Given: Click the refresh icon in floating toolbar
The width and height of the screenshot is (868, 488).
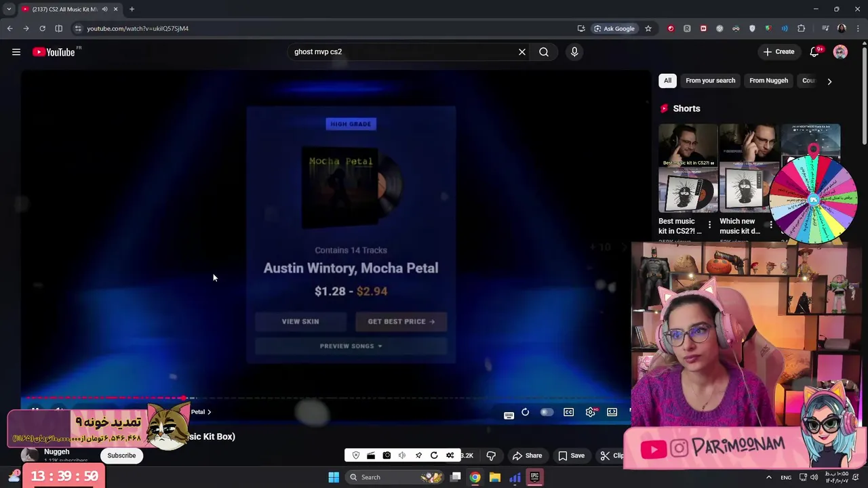Looking at the screenshot, I should (x=434, y=455).
